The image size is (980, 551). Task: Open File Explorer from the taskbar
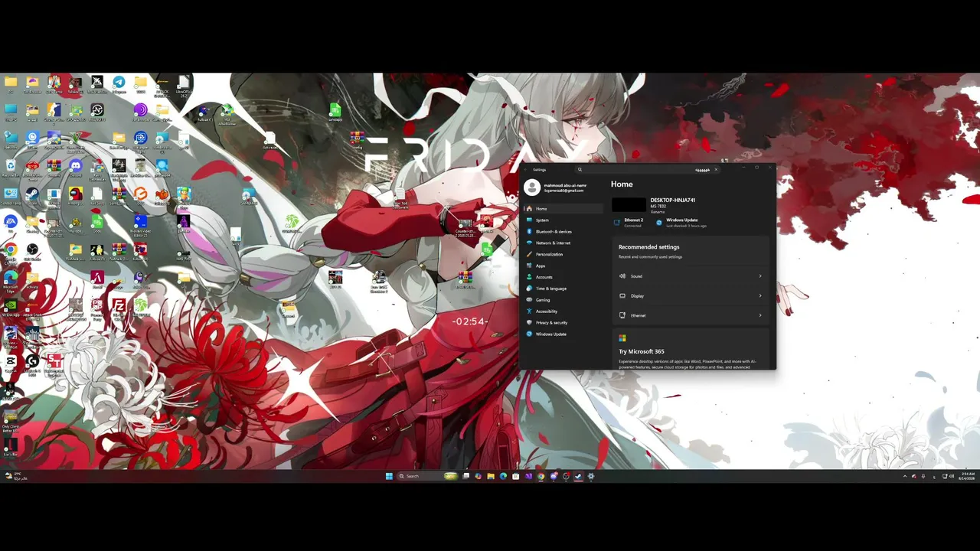point(491,476)
